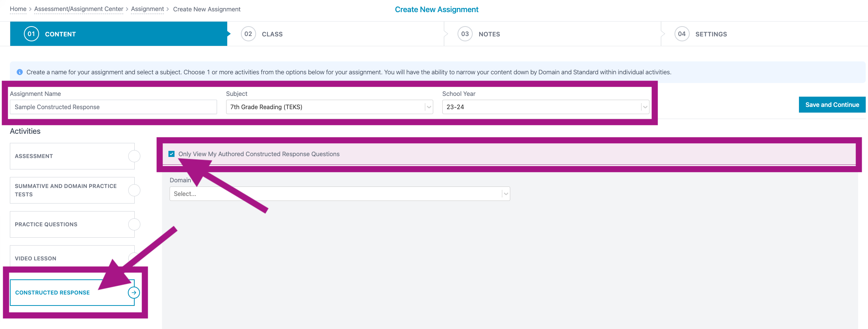This screenshot has height=329, width=868.
Task: Click the Subject dropdown chevron arrow
Action: [x=429, y=107]
